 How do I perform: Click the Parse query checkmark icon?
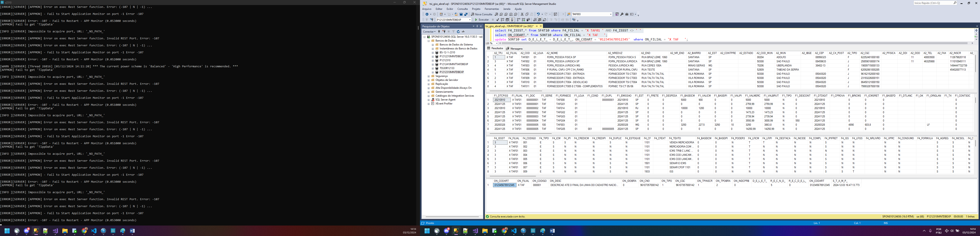point(498,20)
